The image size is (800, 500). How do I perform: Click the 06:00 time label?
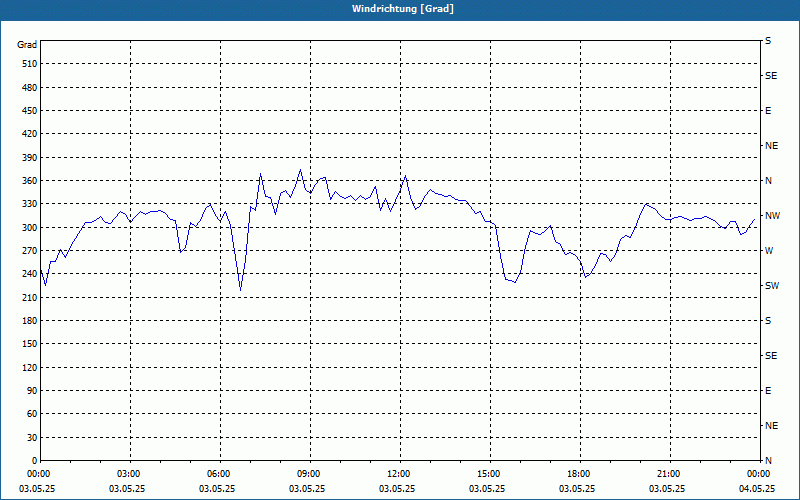220,474
